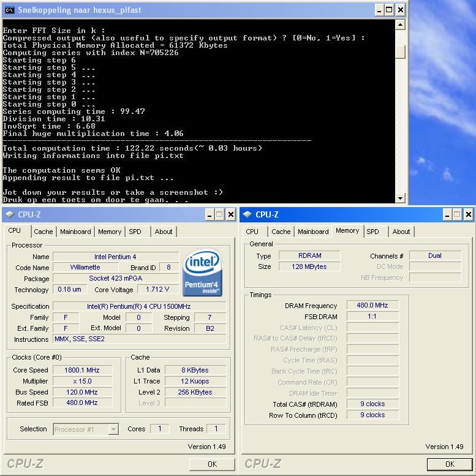Open Cache tab in left CPU-Z window
The width and height of the screenshot is (476, 476).
(x=43, y=232)
